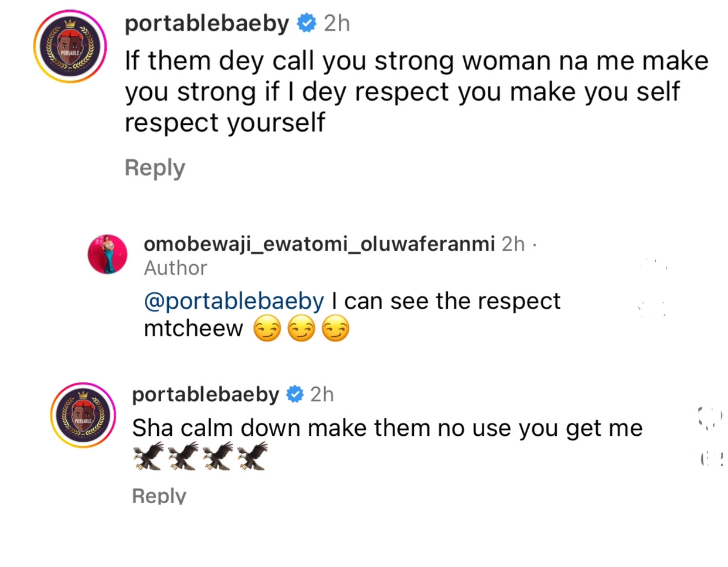Click Reply under the 'strong woman' comment
Image resolution: width=728 pixels, height=567 pixels.
(155, 168)
